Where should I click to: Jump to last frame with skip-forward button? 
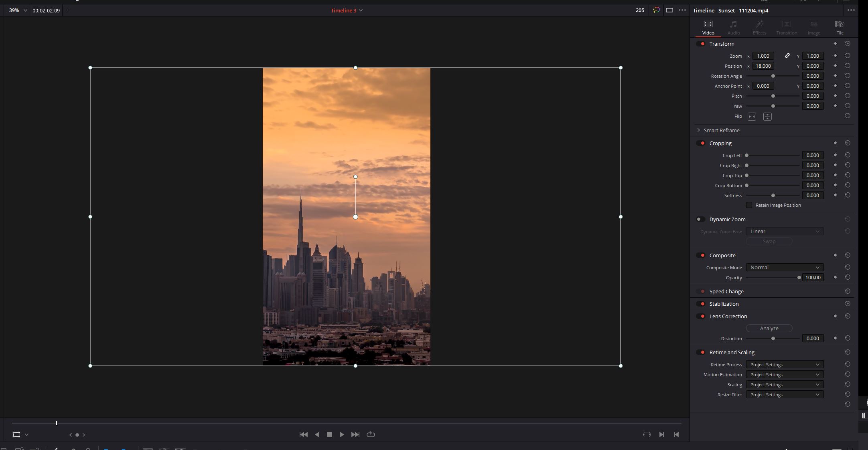point(355,434)
